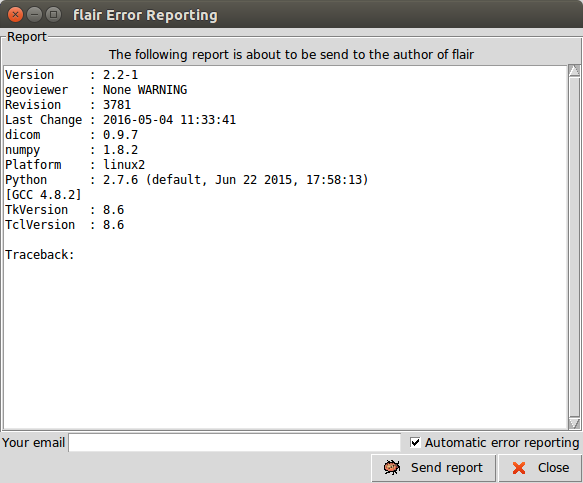Click the Version line in the report
Image resolution: width=583 pixels, height=483 pixels.
click(x=71, y=75)
